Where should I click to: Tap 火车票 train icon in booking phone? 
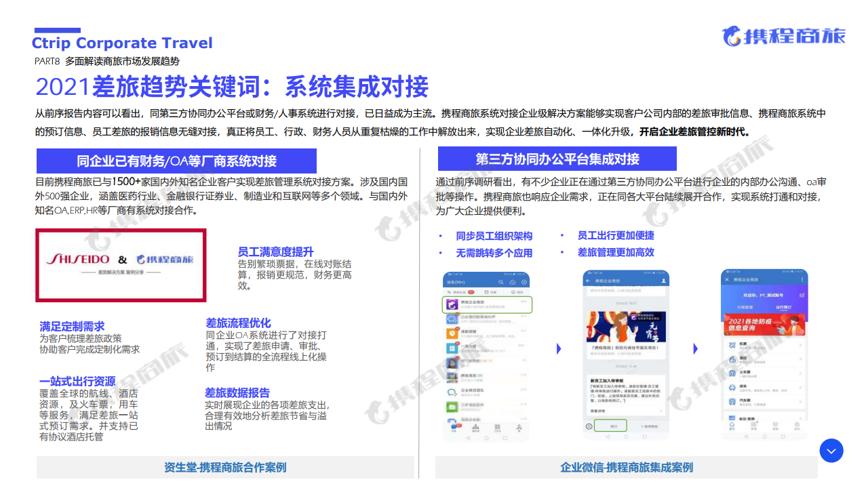point(732,373)
